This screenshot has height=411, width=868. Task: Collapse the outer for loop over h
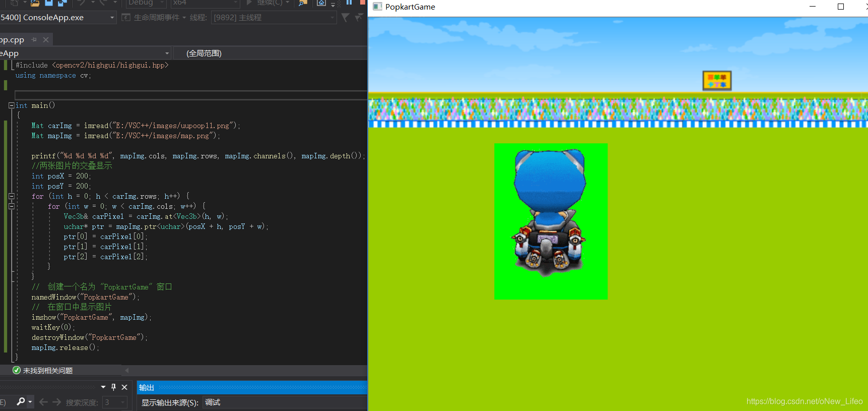[11, 196]
